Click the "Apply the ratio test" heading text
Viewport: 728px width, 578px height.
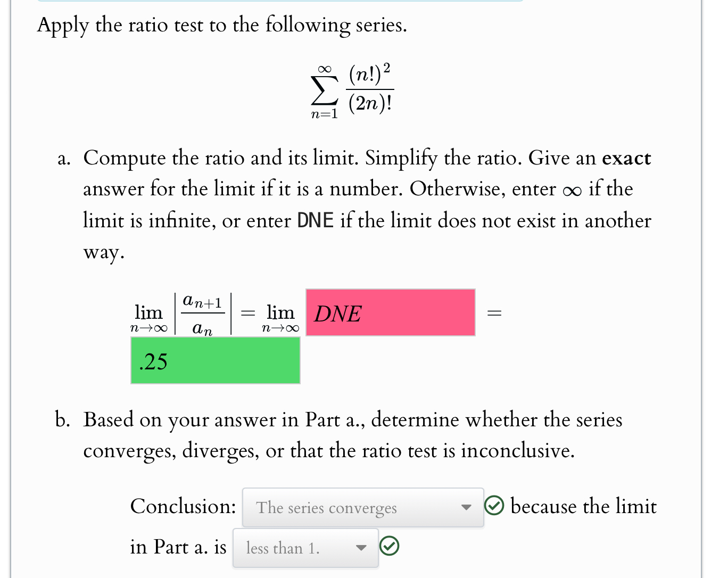pos(221,24)
